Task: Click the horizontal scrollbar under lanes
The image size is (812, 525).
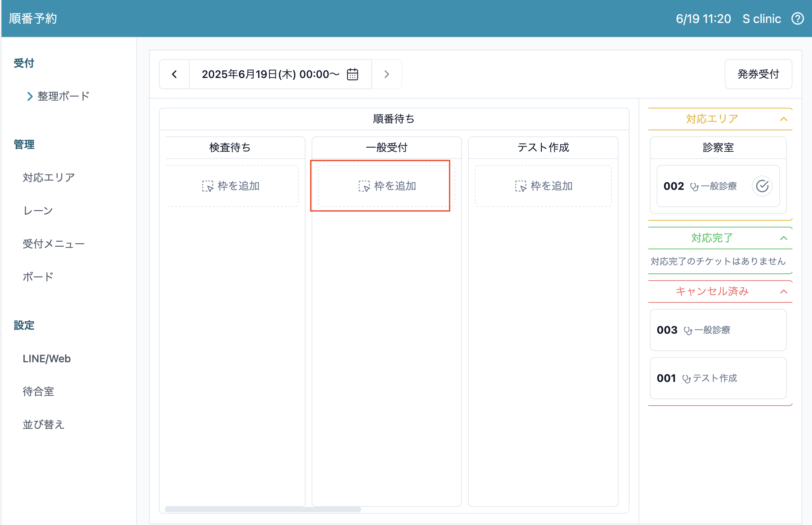Action: coord(263,509)
